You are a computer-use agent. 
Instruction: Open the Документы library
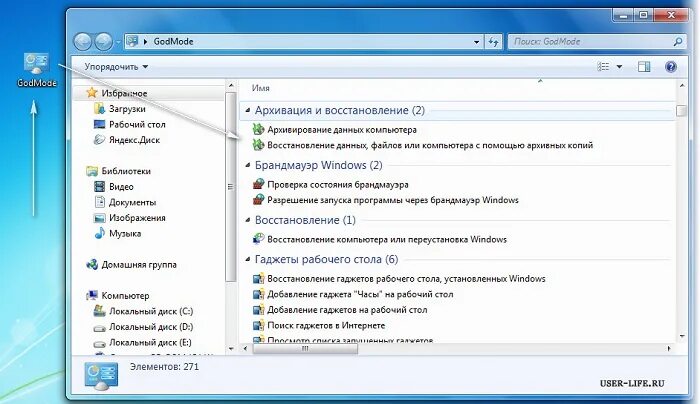click(133, 202)
